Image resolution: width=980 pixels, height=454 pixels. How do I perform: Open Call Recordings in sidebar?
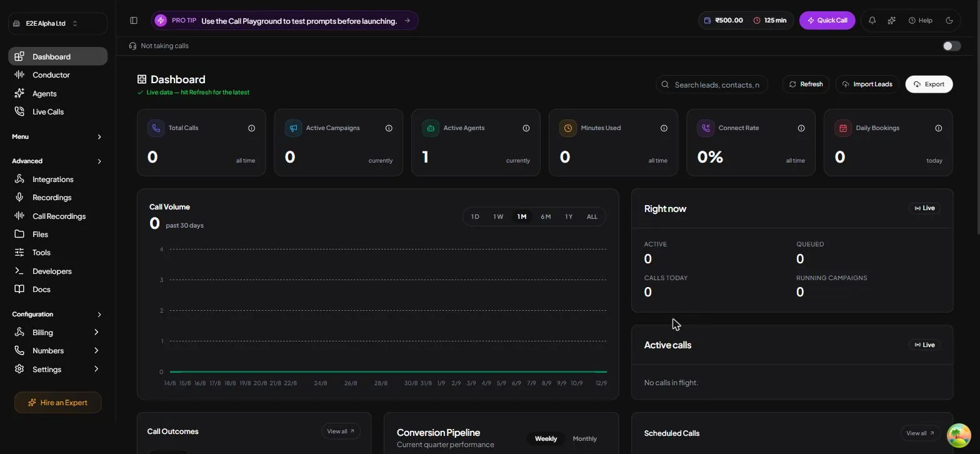(x=57, y=216)
